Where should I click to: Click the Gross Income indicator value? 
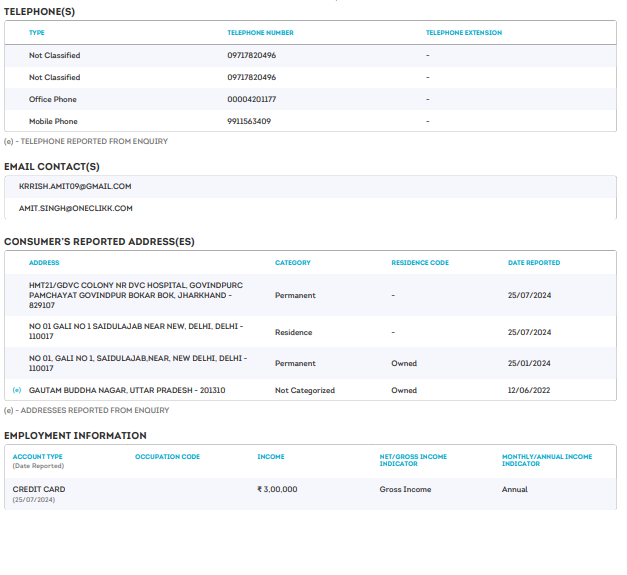(405, 489)
